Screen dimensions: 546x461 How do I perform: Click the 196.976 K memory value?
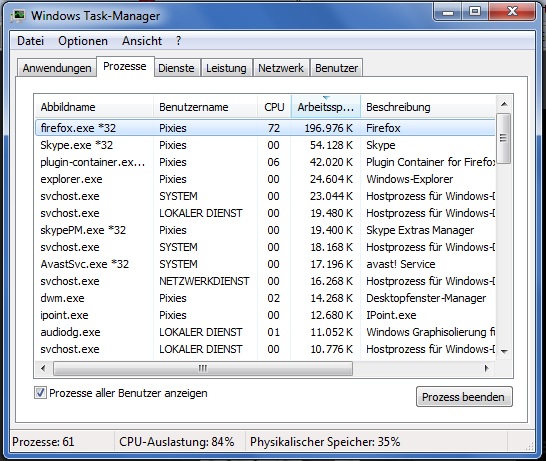point(329,128)
